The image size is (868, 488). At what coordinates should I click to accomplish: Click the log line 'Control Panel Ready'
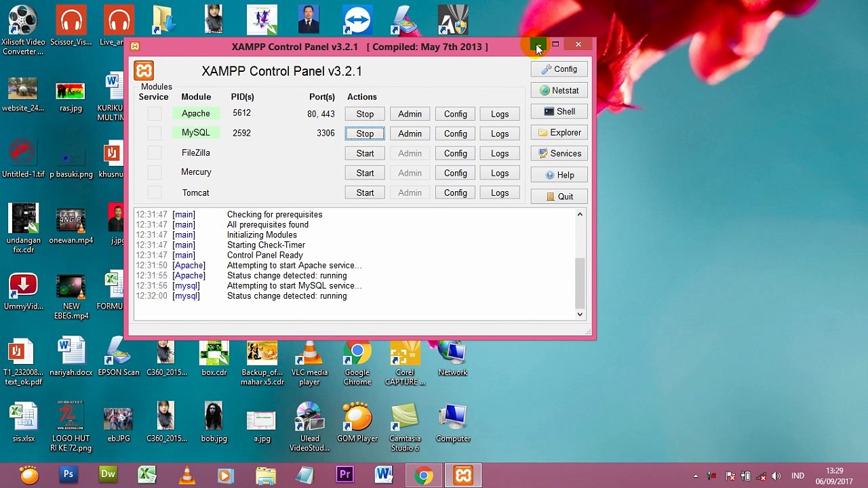pyautogui.click(x=265, y=255)
